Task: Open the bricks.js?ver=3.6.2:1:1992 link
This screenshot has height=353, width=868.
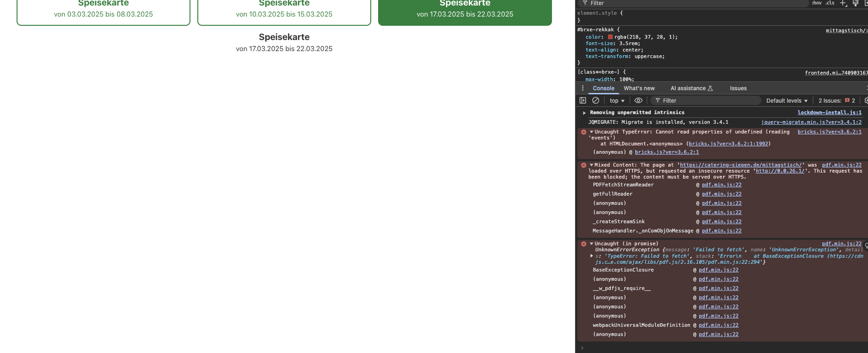Action: (x=728, y=144)
